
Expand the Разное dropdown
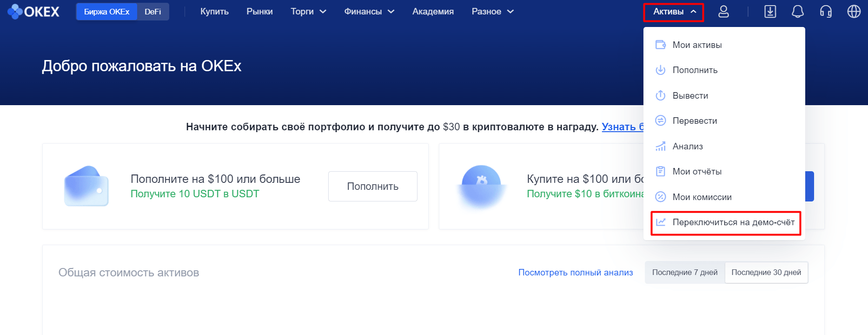493,12
